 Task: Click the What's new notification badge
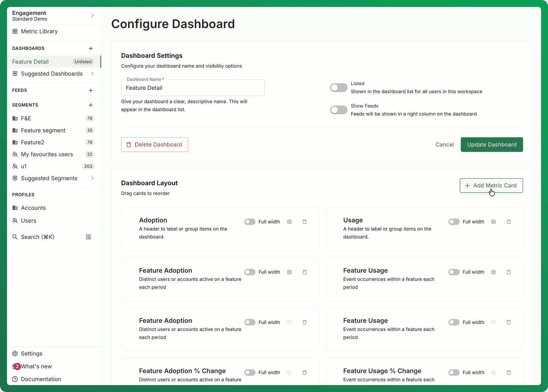point(17,366)
